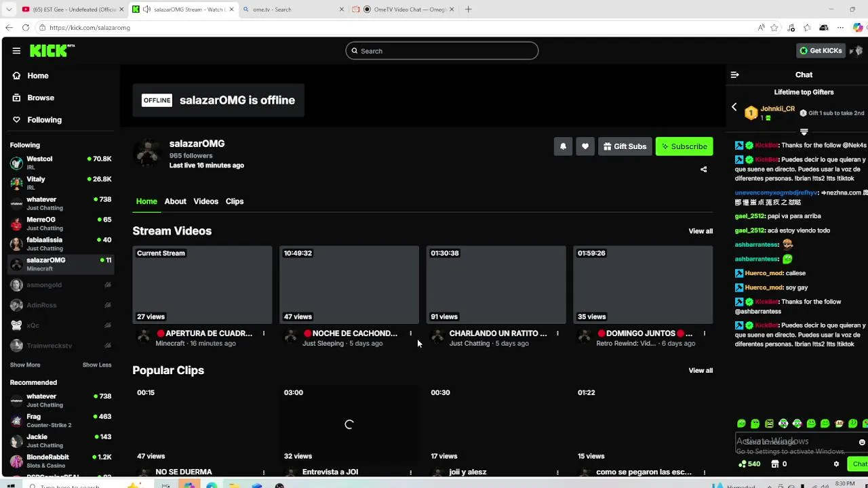Collapse the chat panel
This screenshot has height=488, width=868.
click(x=734, y=75)
